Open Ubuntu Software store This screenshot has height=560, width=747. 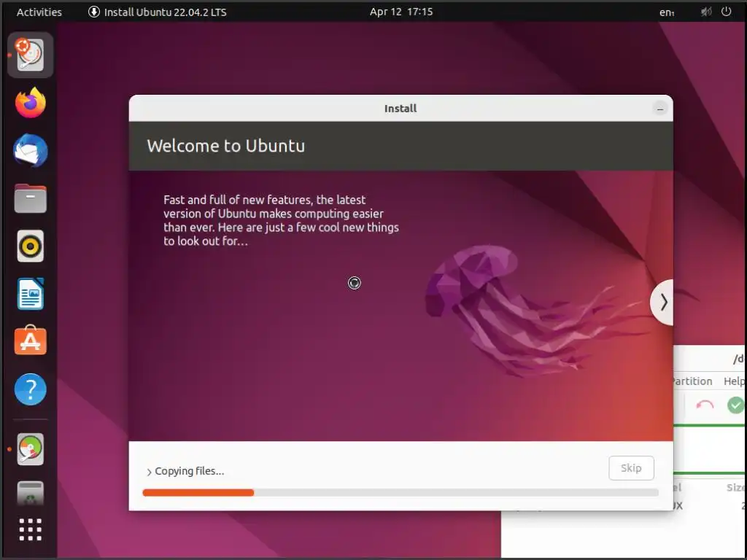pos(31,341)
